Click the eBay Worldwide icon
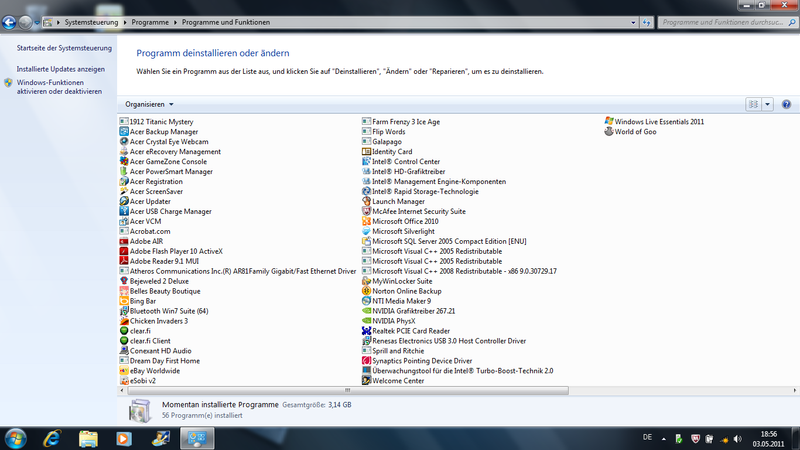 [x=123, y=371]
